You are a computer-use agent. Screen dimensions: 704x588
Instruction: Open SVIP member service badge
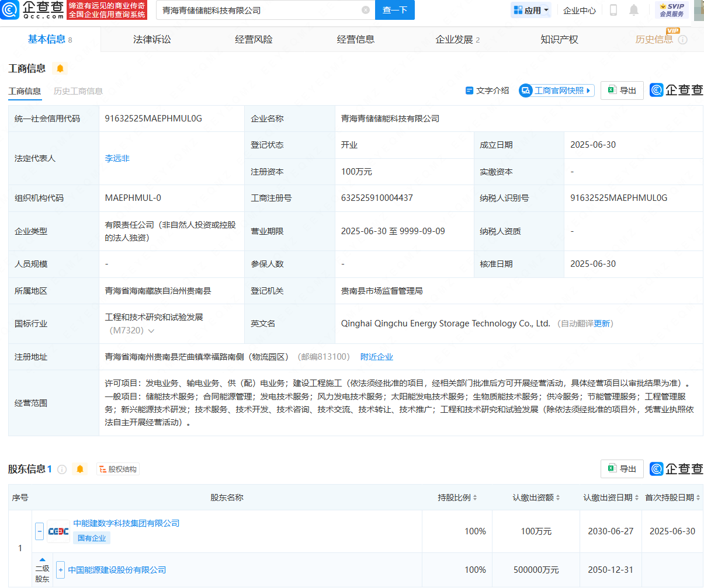671,10
